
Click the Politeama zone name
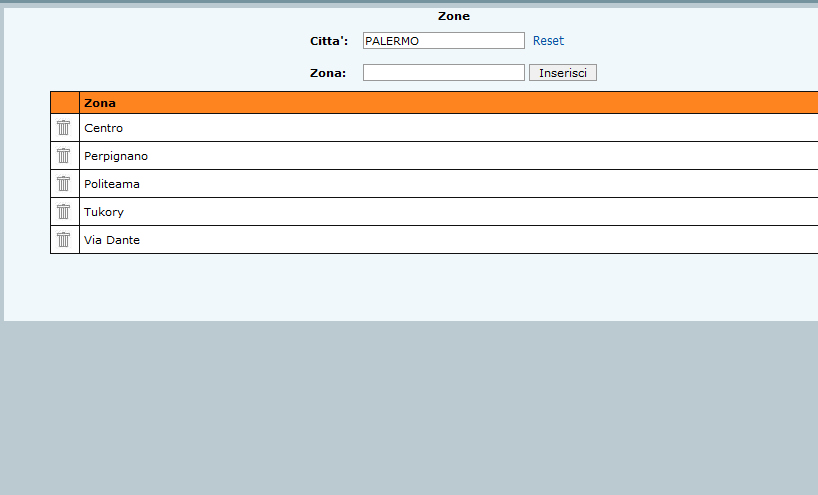click(112, 184)
